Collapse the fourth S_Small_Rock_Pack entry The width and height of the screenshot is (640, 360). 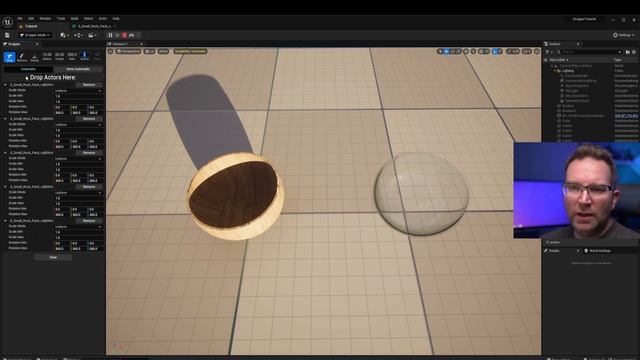[x=5, y=187]
